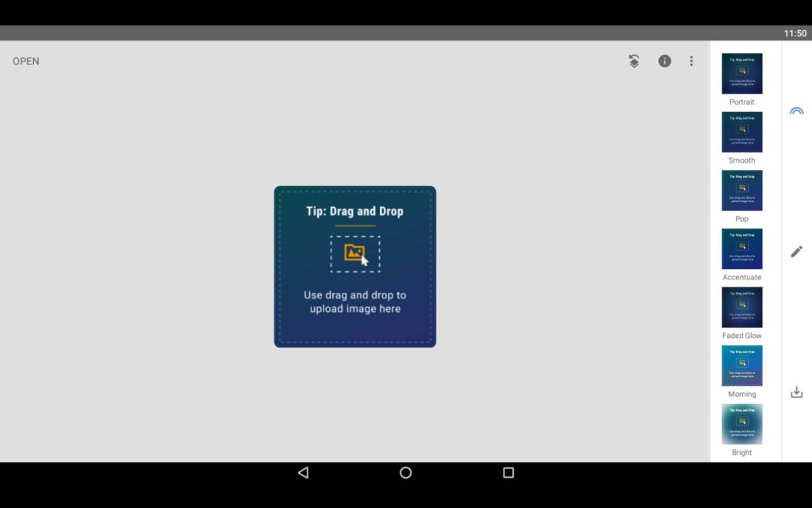Open the Export download icon
The image size is (812, 508).
(796, 392)
